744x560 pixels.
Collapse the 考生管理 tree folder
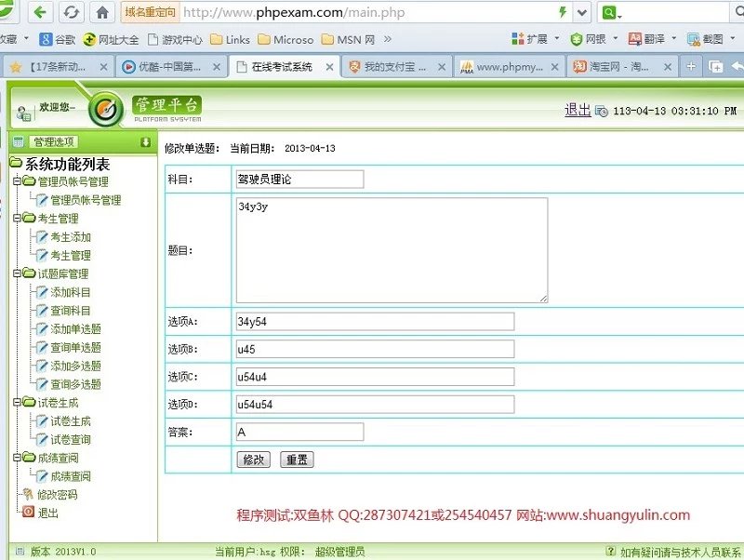pyautogui.click(x=17, y=218)
